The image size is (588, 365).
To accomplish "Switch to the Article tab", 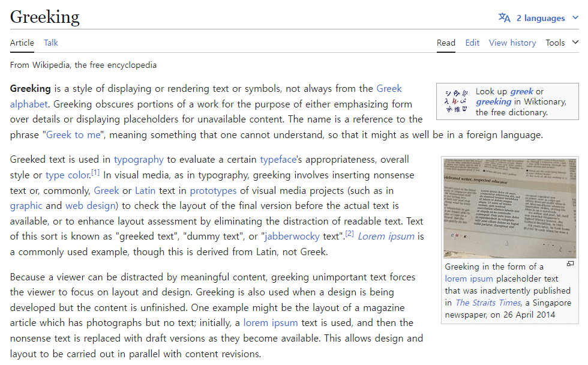I will pos(22,43).
